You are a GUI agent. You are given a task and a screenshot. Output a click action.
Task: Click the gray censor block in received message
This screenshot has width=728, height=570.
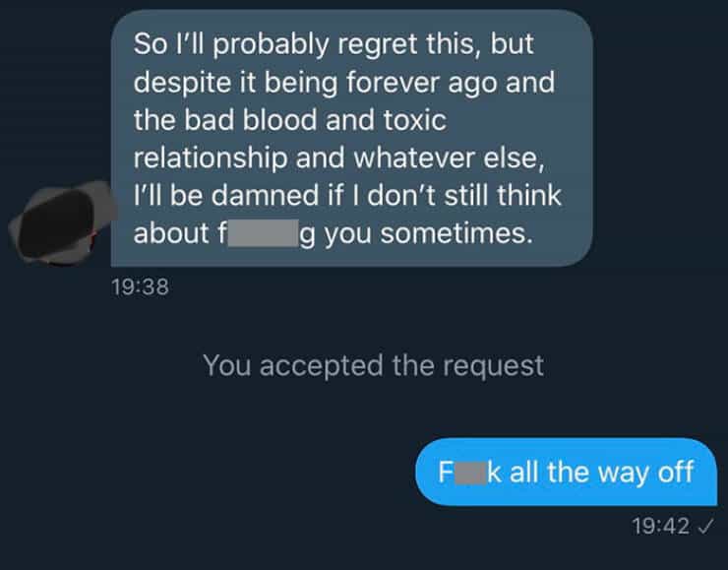tap(264, 234)
